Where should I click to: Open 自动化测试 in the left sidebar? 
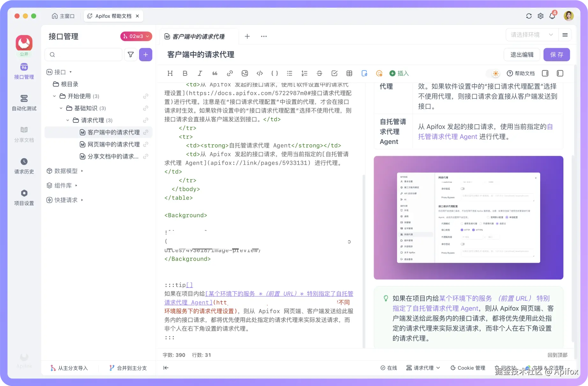coord(24,103)
